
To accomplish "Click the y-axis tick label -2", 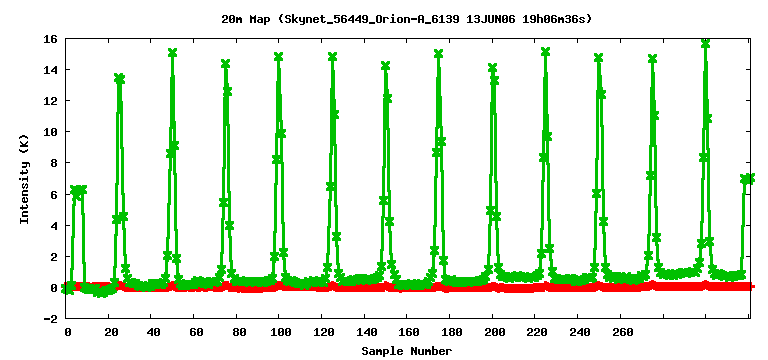I will click(x=51, y=318).
